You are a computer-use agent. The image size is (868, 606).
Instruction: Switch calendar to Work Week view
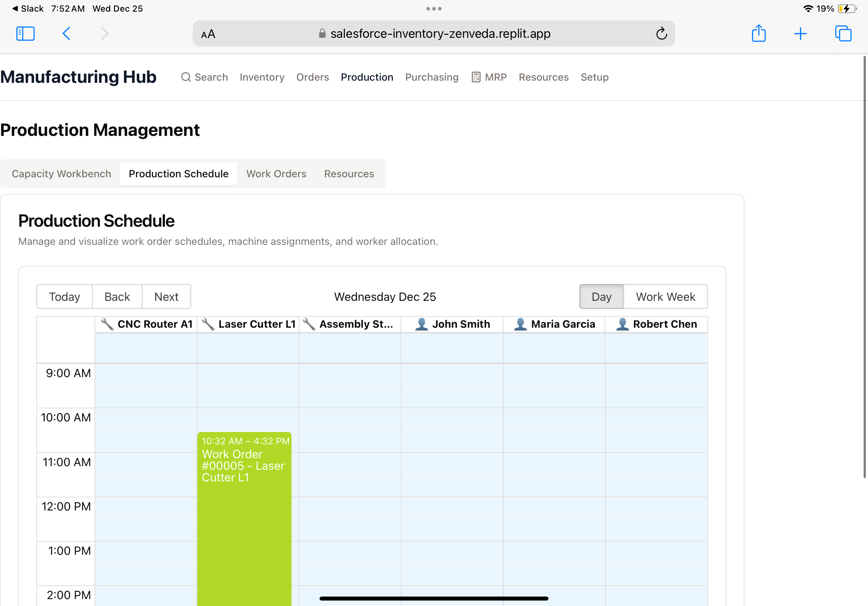pyautogui.click(x=665, y=296)
